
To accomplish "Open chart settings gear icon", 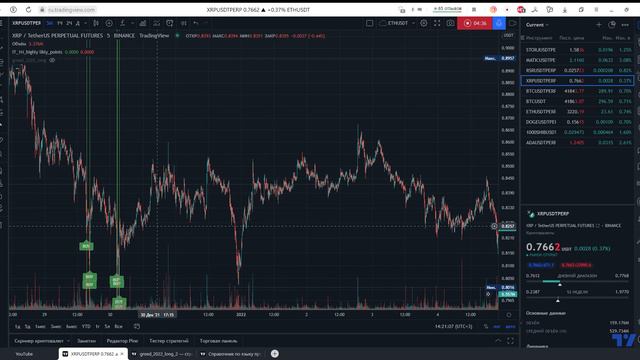I will [x=424, y=23].
